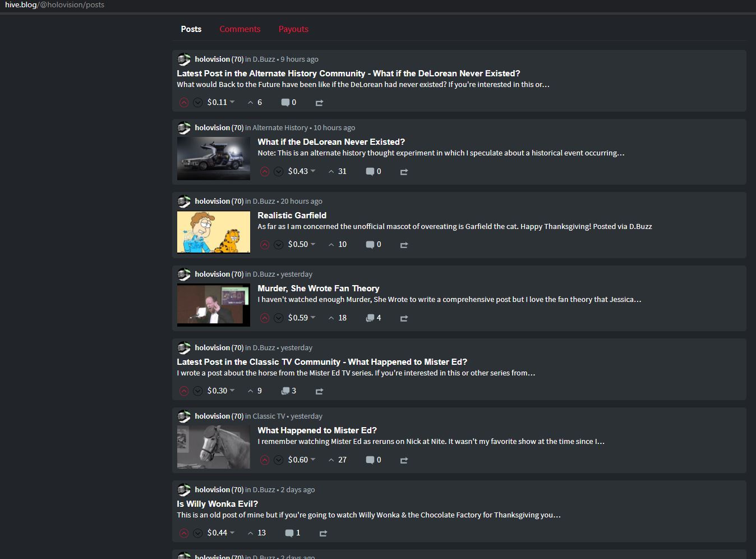This screenshot has height=559, width=756.
Task: Open the Garfield cartoon post thumbnail
Action: [x=214, y=232]
